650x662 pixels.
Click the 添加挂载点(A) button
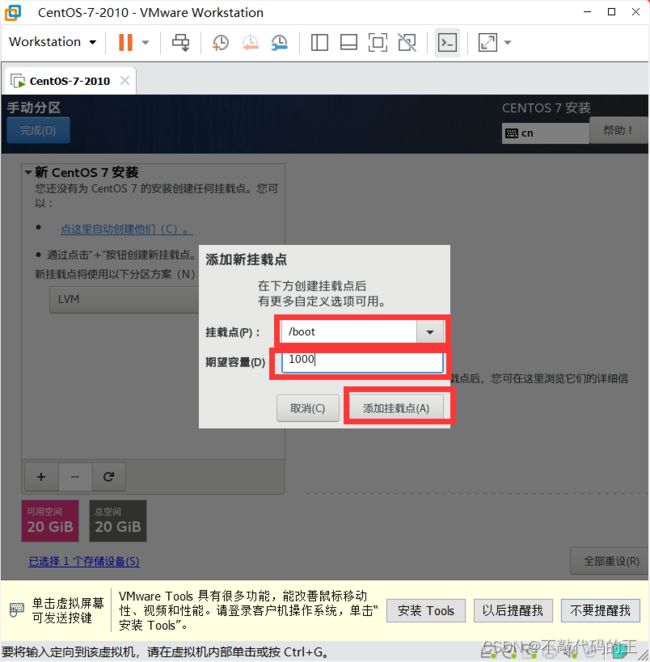click(396, 408)
